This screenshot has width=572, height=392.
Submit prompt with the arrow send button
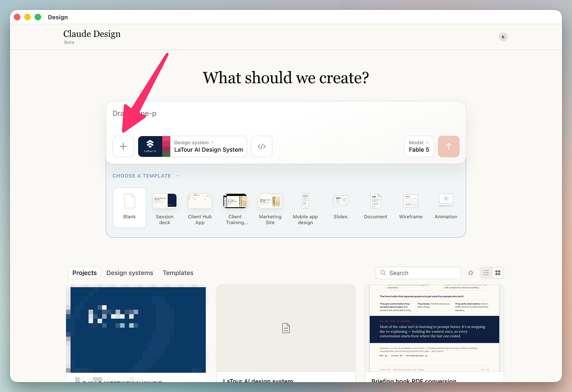pyautogui.click(x=449, y=146)
